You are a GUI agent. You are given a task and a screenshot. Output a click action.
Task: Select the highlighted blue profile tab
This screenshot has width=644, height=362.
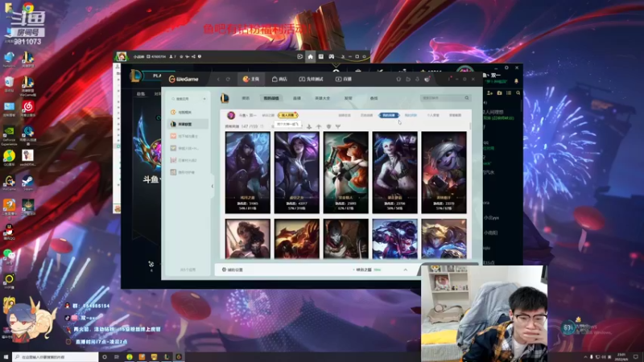coord(389,115)
